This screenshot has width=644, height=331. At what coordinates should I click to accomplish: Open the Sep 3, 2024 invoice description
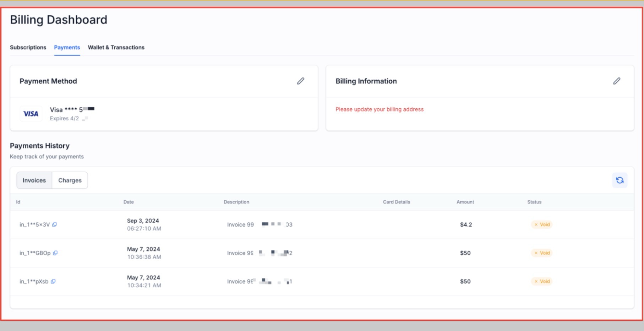[x=260, y=224]
